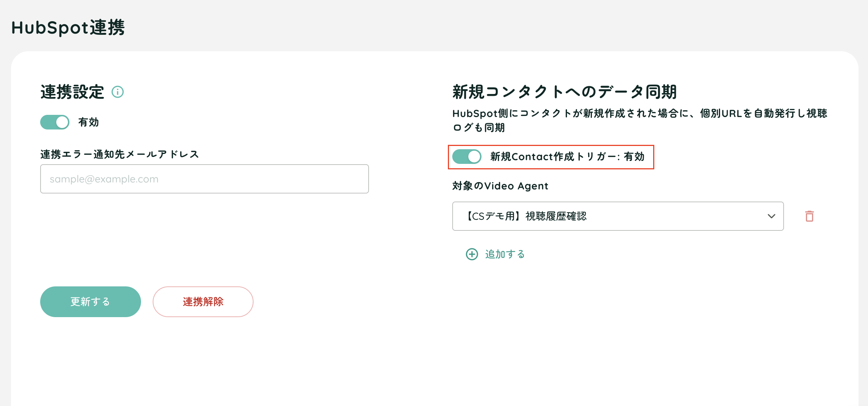868x406 pixels.
Task: Open the 対象のVideo Agent dropdown
Action: (x=618, y=216)
